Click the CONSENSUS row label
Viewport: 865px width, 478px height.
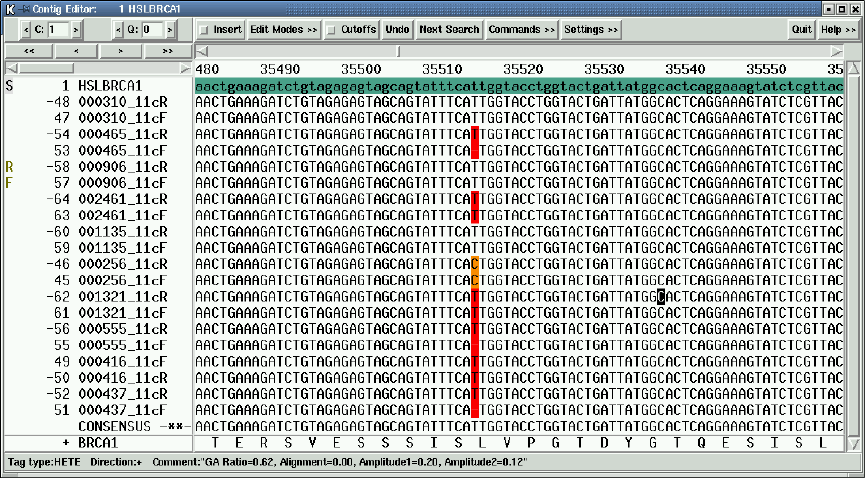click(114, 426)
